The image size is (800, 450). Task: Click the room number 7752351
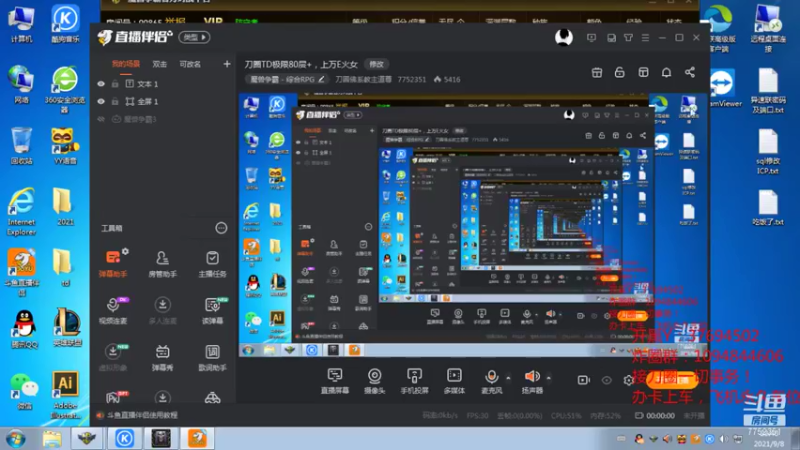(x=412, y=80)
